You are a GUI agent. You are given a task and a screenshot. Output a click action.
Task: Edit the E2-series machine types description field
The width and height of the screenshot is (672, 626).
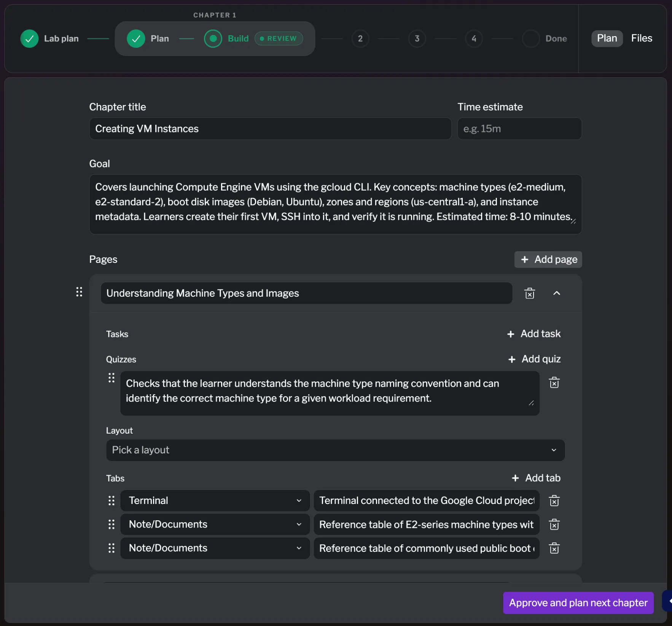(x=426, y=524)
